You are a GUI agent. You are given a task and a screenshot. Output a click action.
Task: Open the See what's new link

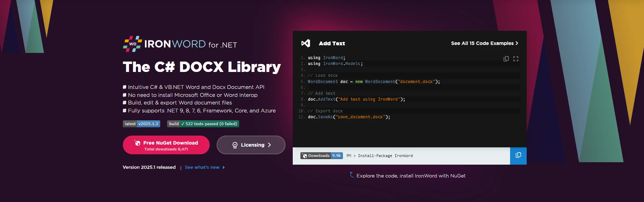tap(202, 167)
